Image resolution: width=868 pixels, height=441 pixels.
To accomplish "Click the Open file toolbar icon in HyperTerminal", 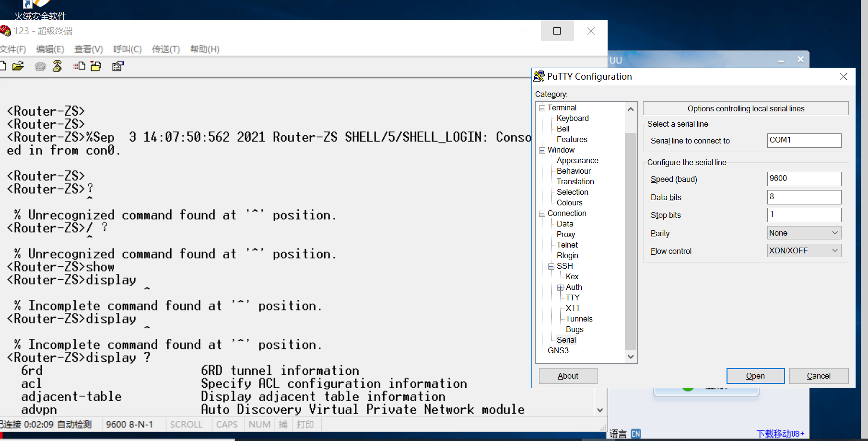I will coord(18,66).
